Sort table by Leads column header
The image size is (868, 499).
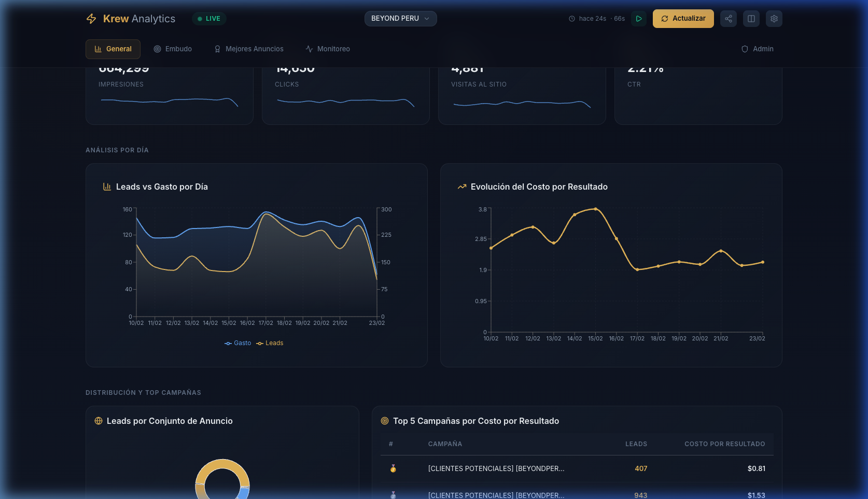636,444
